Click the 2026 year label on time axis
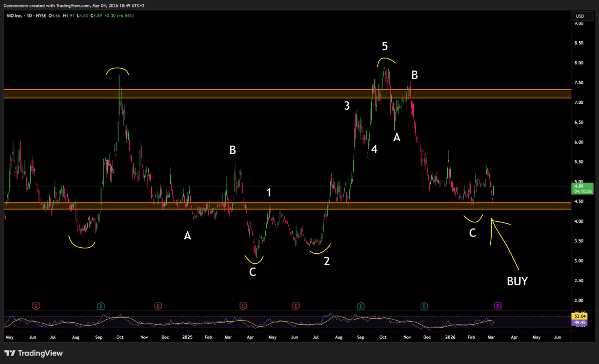The width and height of the screenshot is (599, 364). coord(450,338)
